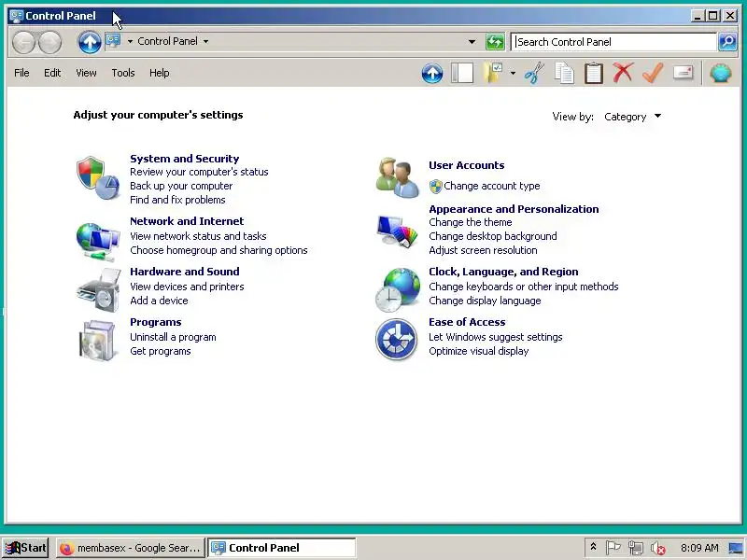Open the System and Security category

[x=184, y=159]
